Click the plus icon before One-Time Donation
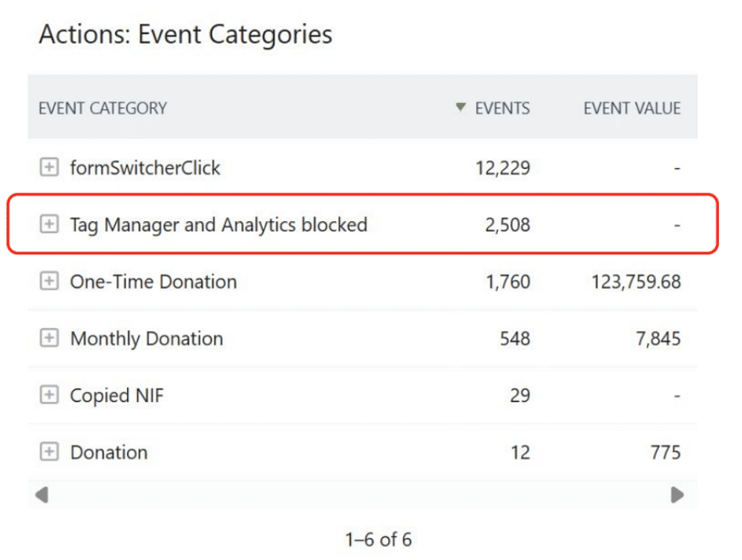742x560 pixels. point(49,282)
